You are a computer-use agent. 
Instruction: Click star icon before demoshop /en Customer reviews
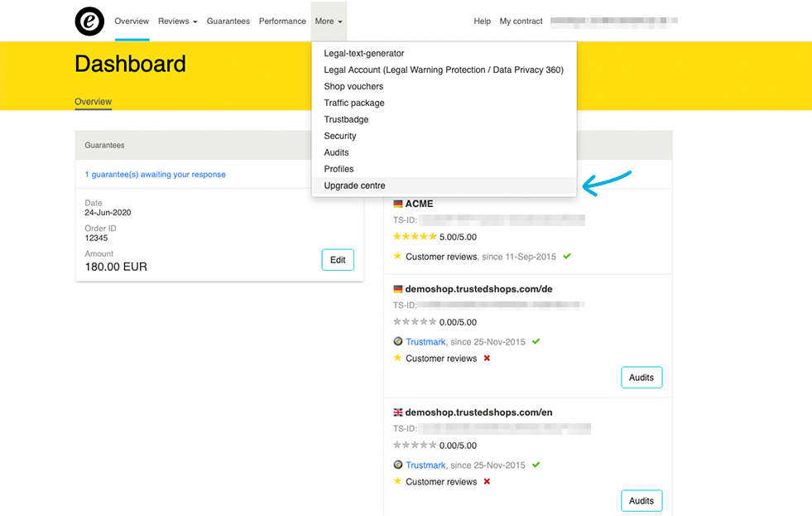[x=397, y=480]
